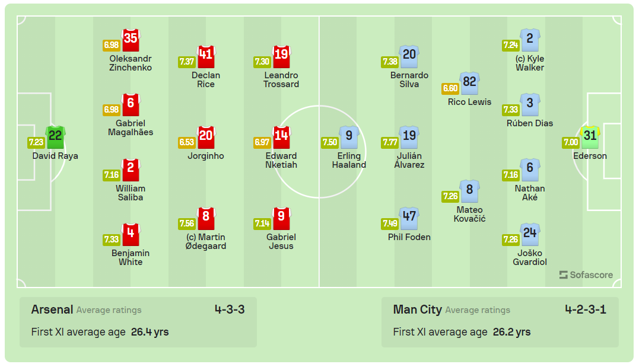Click Martin Ødegaard's 7.56 rating badge
Screen dimensions: 636x364
pyautogui.click(x=187, y=223)
